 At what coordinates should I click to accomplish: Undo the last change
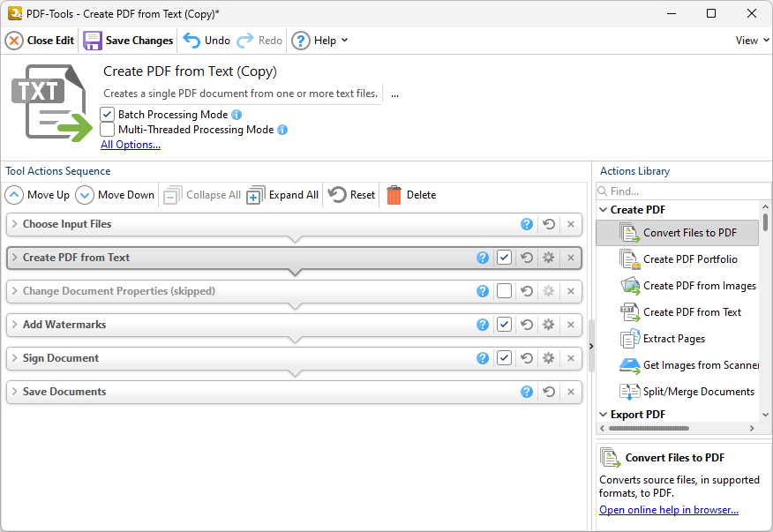(206, 41)
